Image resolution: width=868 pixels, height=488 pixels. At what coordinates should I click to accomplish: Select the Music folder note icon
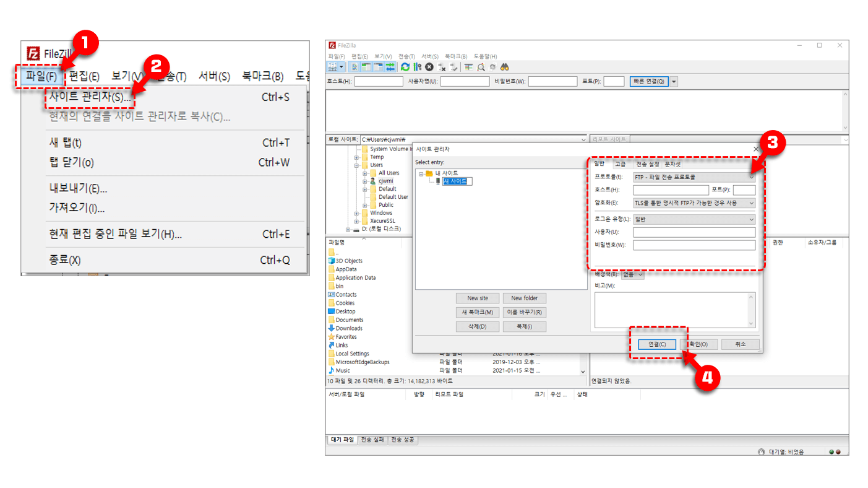tap(332, 370)
